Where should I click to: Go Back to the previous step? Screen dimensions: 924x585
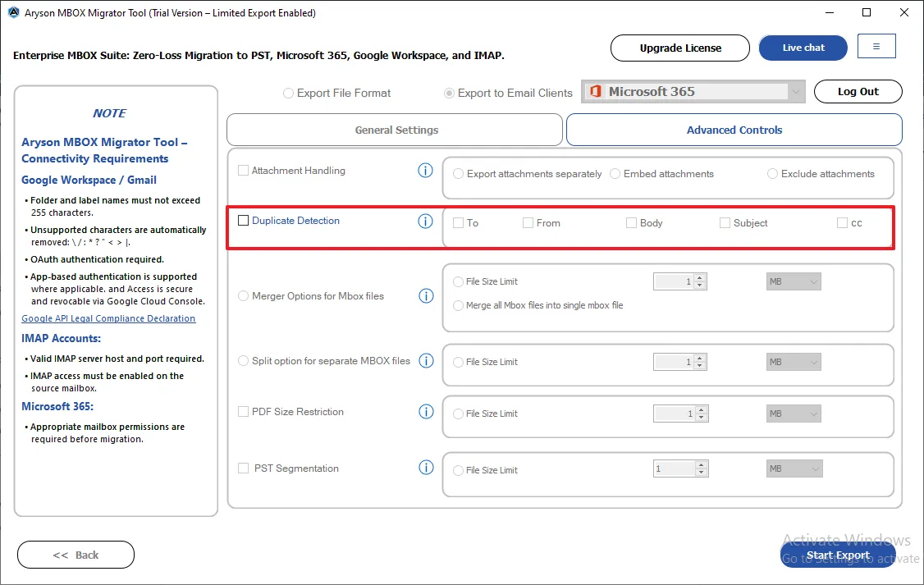pyautogui.click(x=76, y=555)
